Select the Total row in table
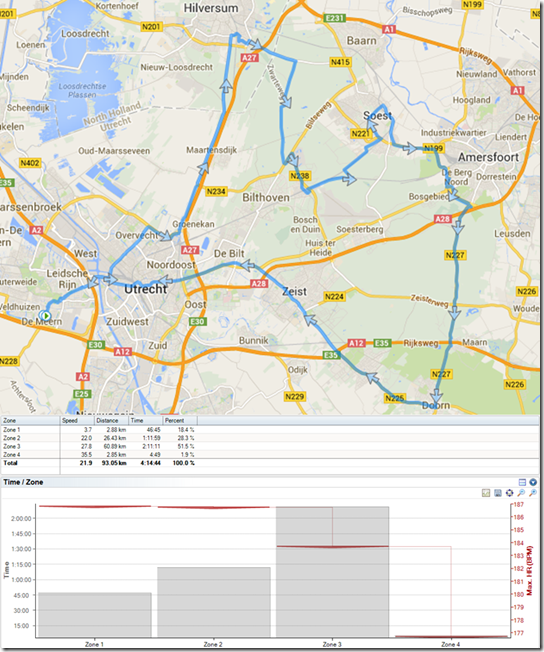The width and height of the screenshot is (544, 652). coord(270,463)
